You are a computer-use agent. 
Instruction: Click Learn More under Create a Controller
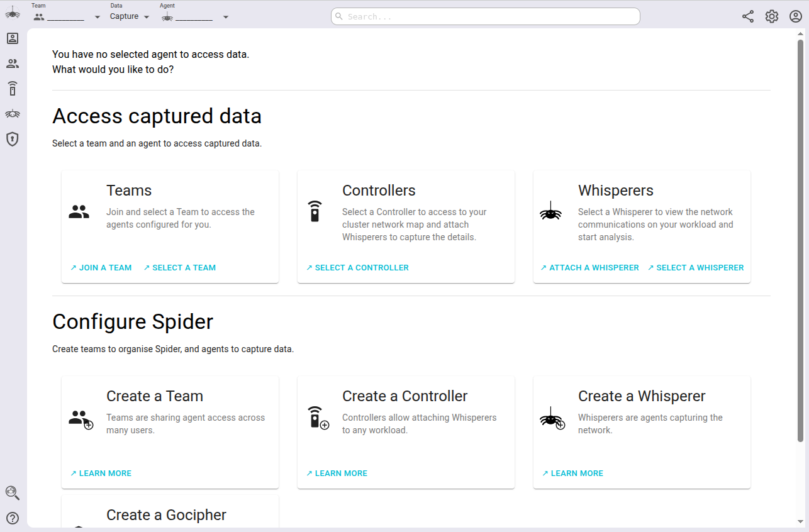pyautogui.click(x=337, y=474)
